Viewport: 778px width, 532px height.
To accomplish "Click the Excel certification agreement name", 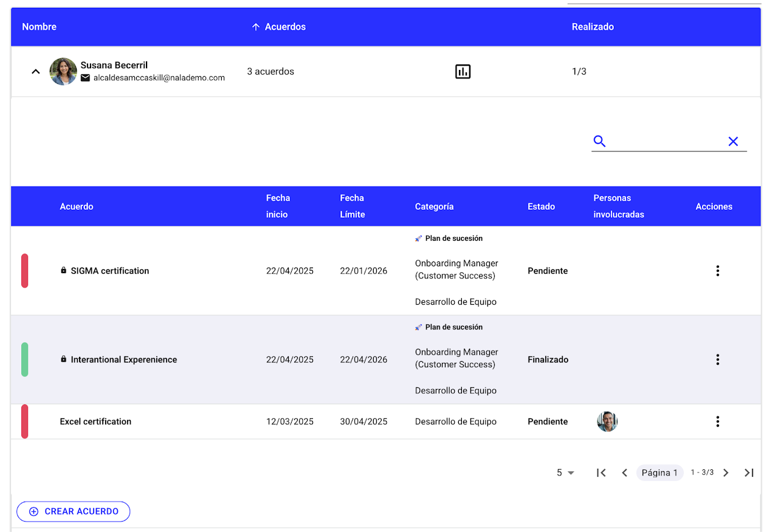I will (95, 421).
